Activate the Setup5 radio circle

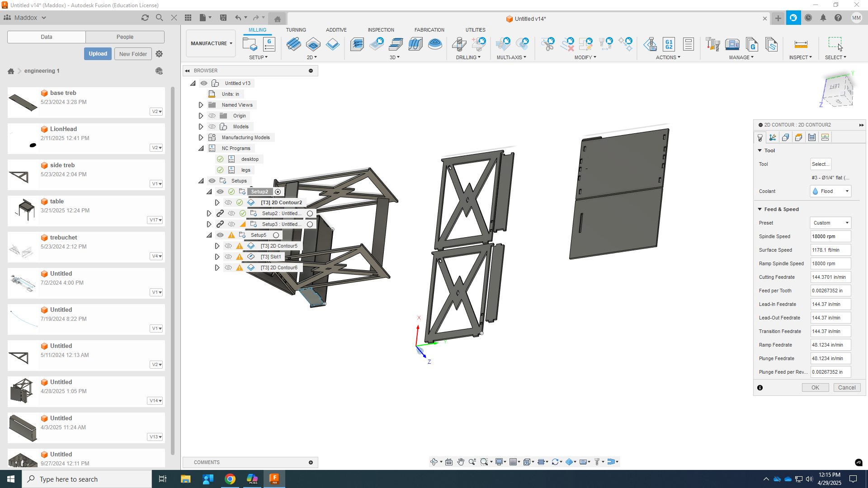click(276, 235)
